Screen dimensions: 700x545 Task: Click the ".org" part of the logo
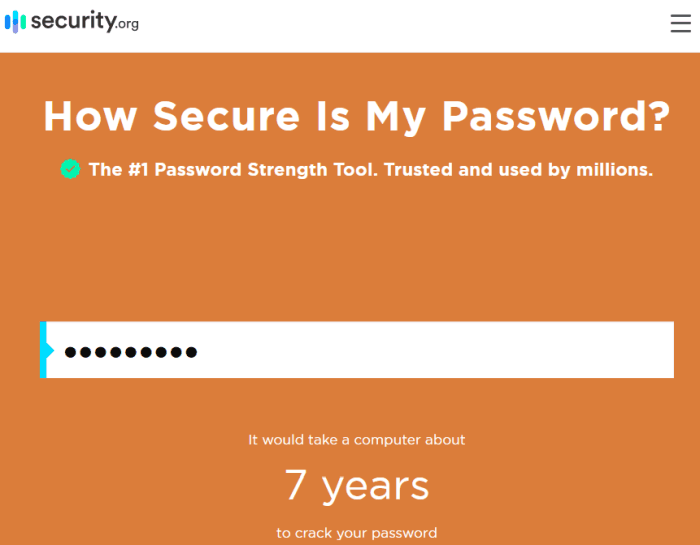click(128, 24)
